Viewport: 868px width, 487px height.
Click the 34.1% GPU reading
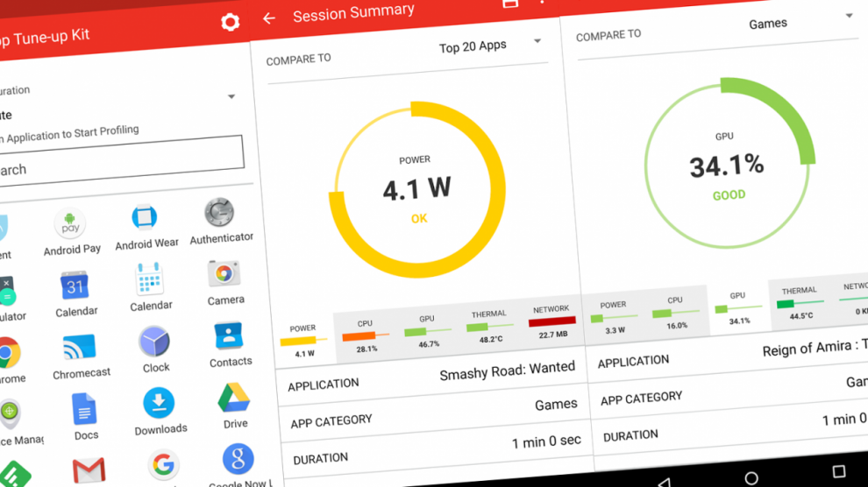[726, 166]
